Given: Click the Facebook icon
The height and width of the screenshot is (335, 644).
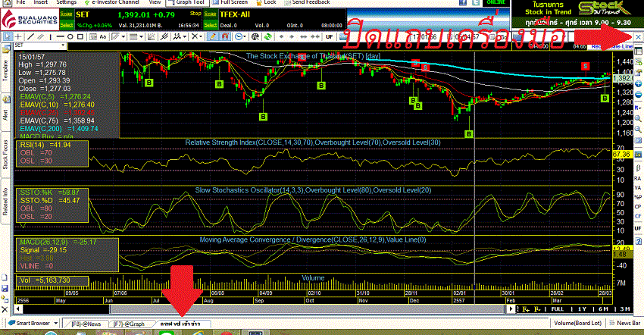Looking at the screenshot, I should pos(463,2).
